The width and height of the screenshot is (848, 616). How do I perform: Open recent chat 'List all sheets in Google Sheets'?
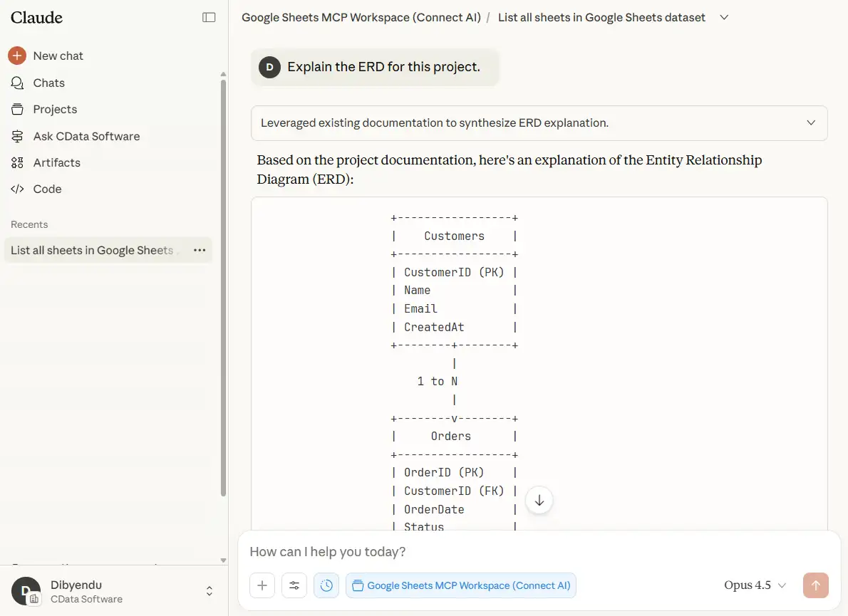(x=93, y=250)
